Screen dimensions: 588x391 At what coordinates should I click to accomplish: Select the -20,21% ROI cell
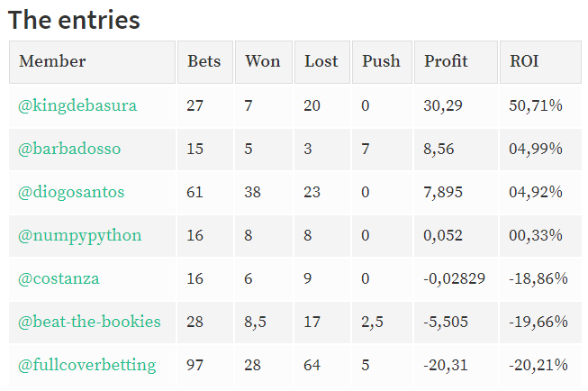tap(540, 365)
